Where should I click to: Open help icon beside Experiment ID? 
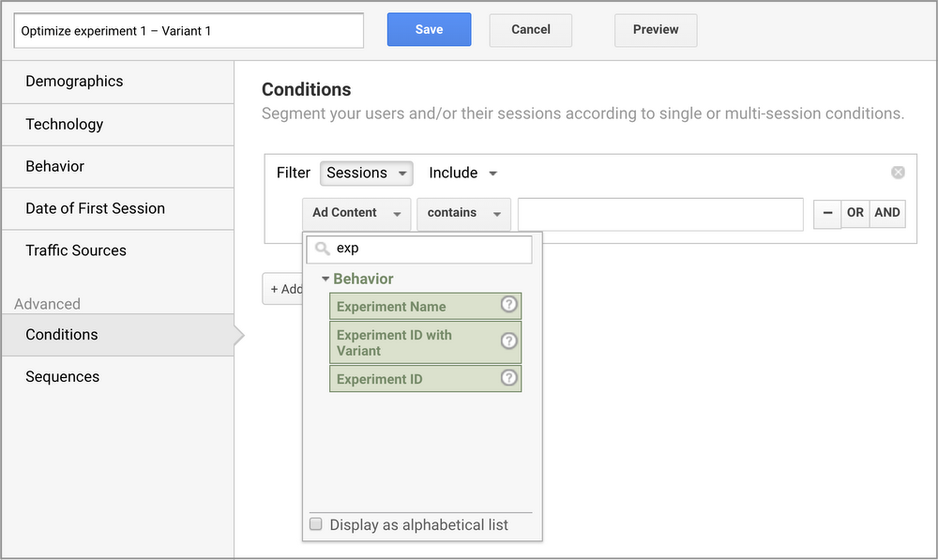point(508,377)
